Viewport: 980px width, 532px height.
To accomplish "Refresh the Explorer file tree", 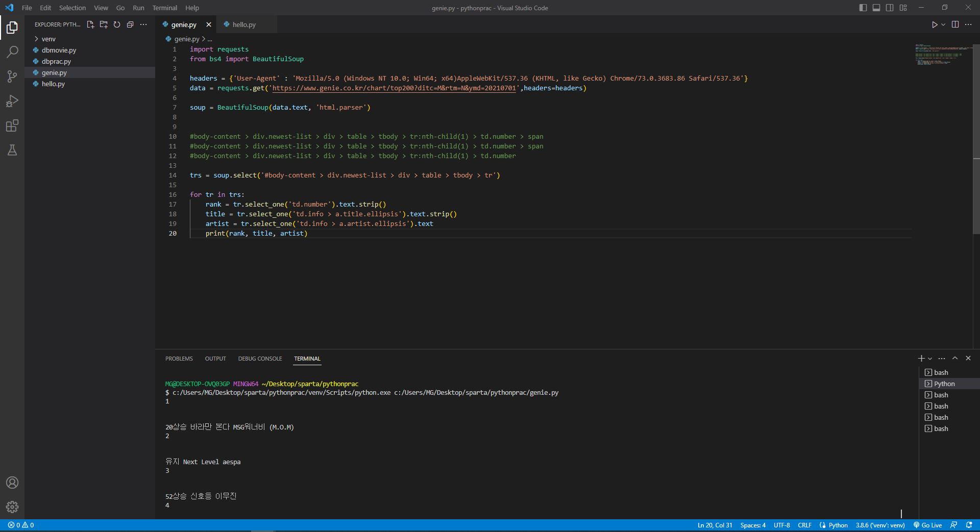I will point(117,24).
